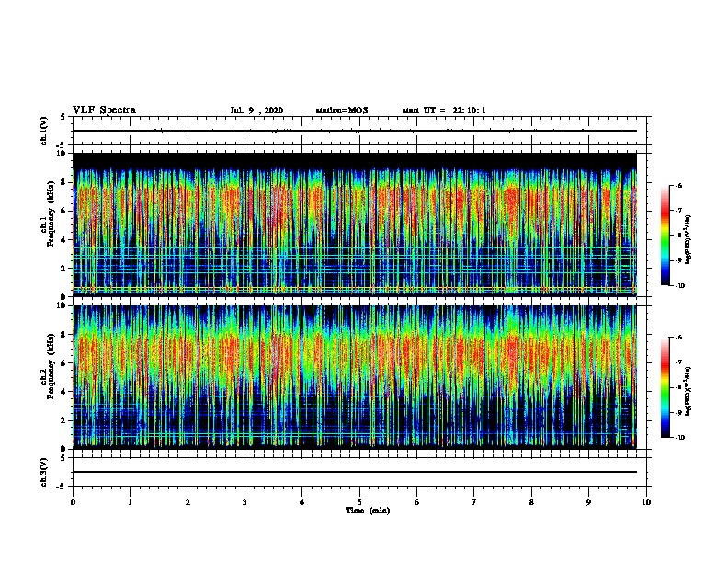Viewport: 728px width, 563px height.
Task: Click the ch.1 colorbar log(PSD) unit label
Action: (x=688, y=239)
